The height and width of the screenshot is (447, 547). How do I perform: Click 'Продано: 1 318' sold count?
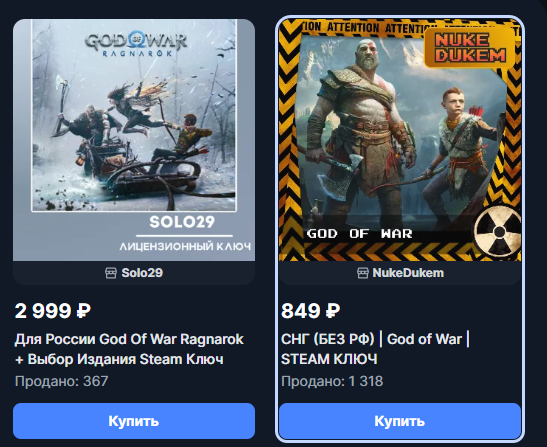[332, 381]
